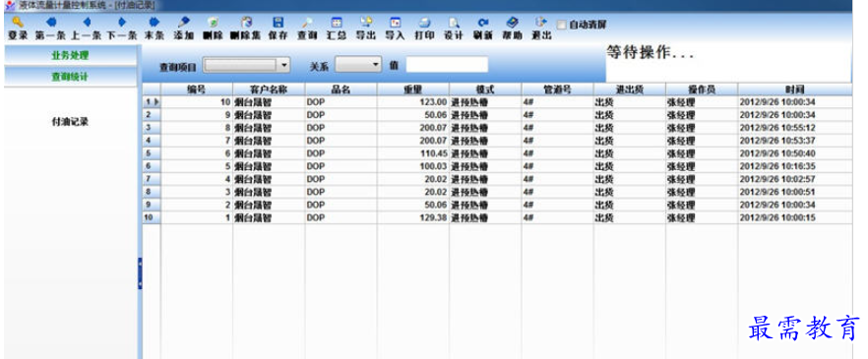Open 帮助 help book icon
868x359 pixels.
pyautogui.click(x=512, y=22)
